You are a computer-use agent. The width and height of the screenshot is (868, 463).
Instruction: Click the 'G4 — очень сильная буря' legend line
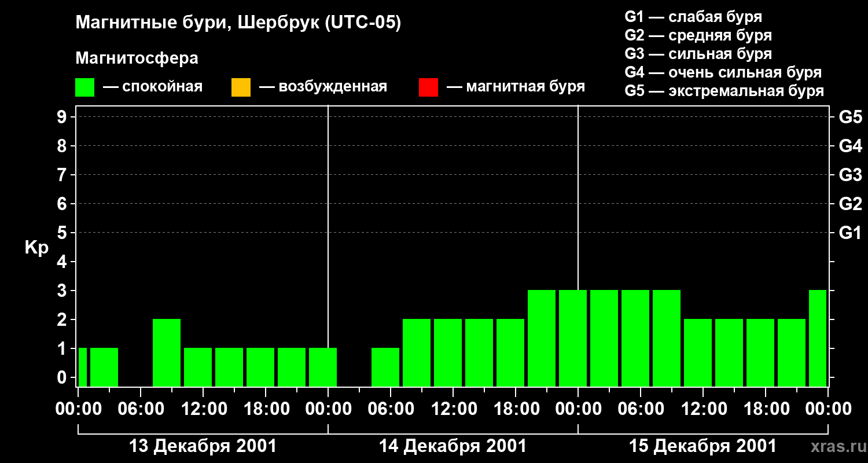pyautogui.click(x=723, y=72)
